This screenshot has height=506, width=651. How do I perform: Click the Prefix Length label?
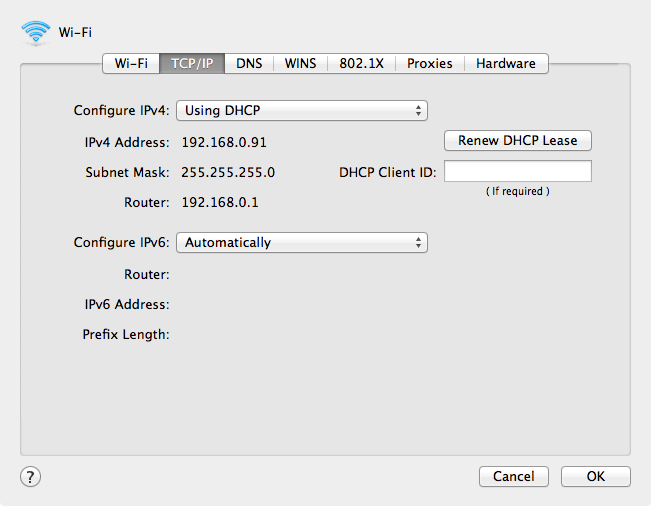point(126,334)
